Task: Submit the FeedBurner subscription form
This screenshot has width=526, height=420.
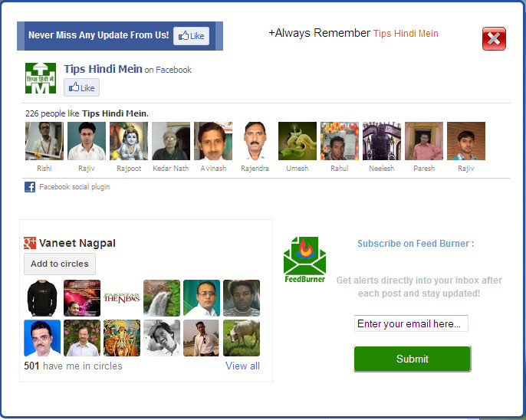Action: [413, 359]
